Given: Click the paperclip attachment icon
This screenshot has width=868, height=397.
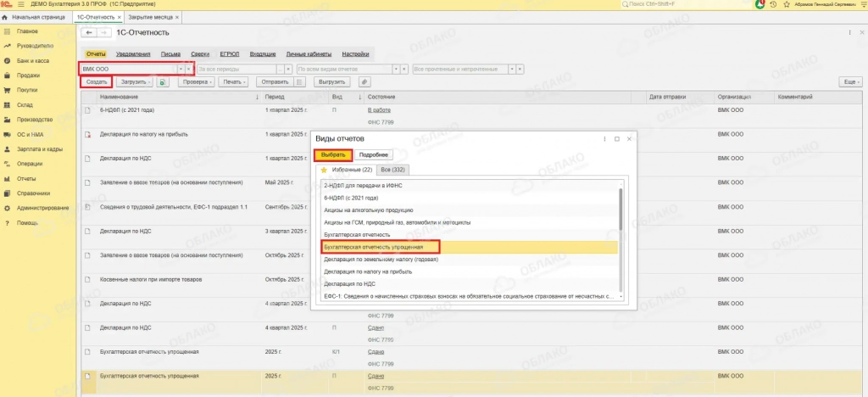Looking at the screenshot, I should 364,82.
